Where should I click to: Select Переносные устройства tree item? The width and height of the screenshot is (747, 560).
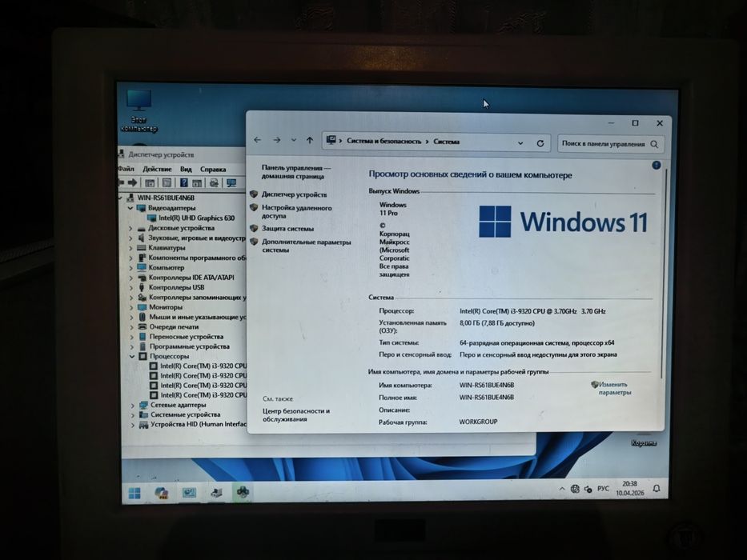pyautogui.click(x=187, y=337)
